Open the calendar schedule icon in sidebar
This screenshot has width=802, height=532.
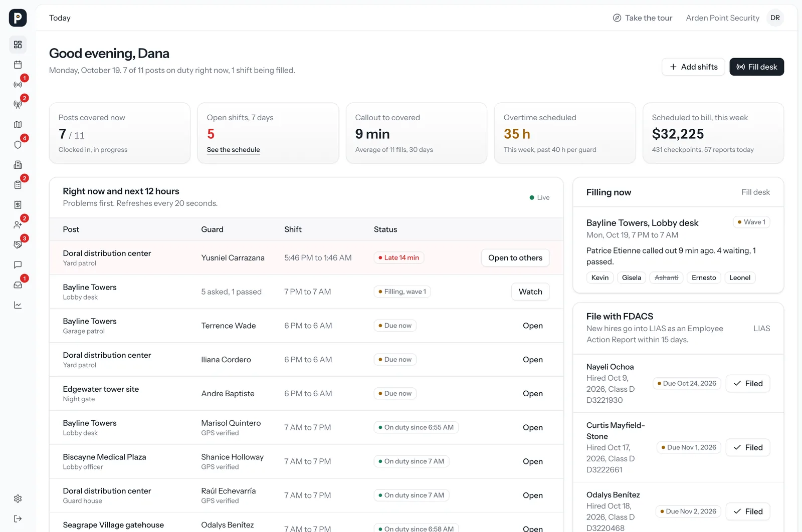coord(18,65)
